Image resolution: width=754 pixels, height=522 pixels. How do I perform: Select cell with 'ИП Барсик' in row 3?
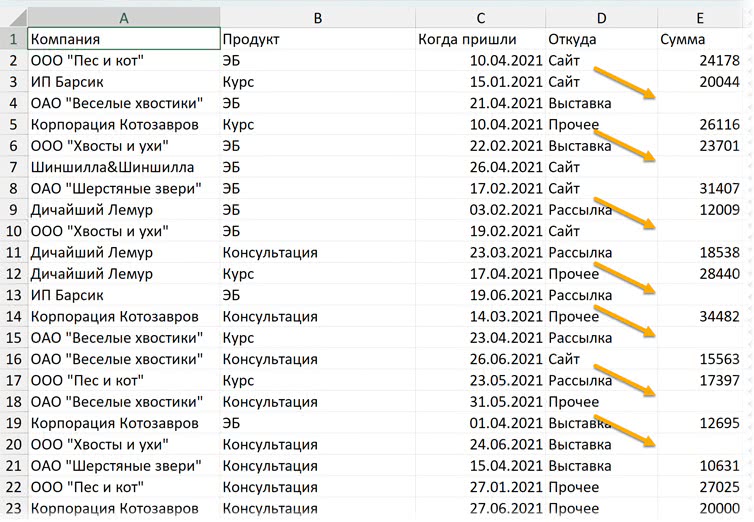point(124,82)
